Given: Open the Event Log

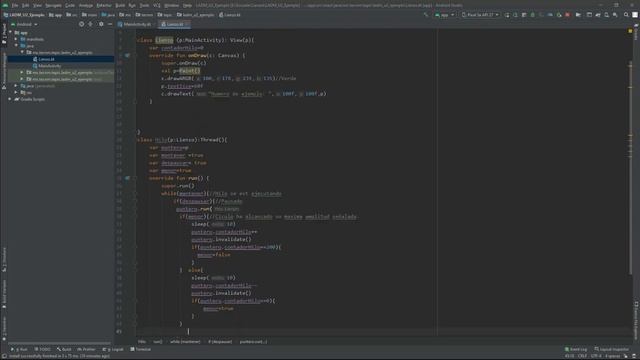Looking at the screenshot, I should pyautogui.click(x=576, y=349).
